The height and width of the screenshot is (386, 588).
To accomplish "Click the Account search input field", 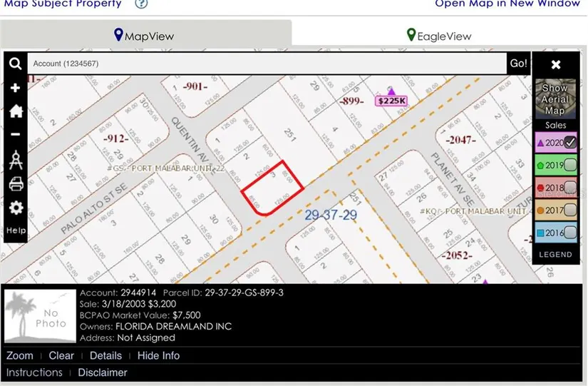I will click(267, 64).
